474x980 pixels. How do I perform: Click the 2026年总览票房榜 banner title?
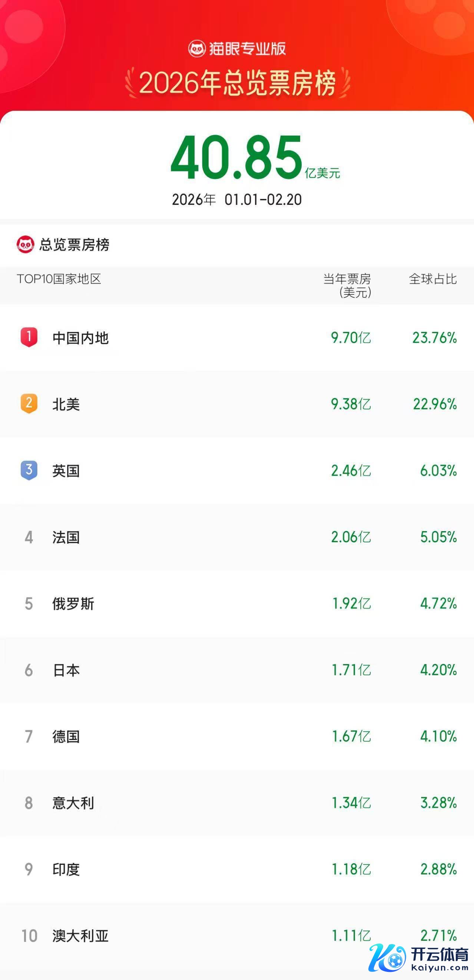click(x=237, y=83)
